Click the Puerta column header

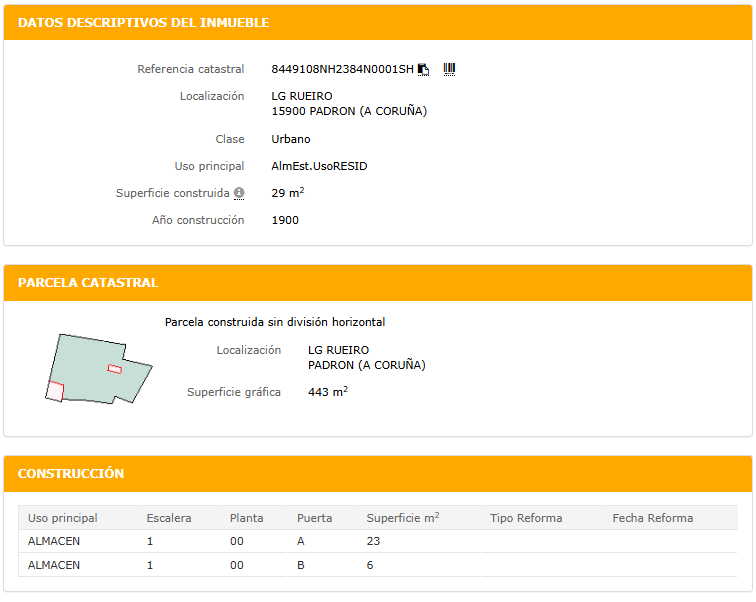[314, 518]
